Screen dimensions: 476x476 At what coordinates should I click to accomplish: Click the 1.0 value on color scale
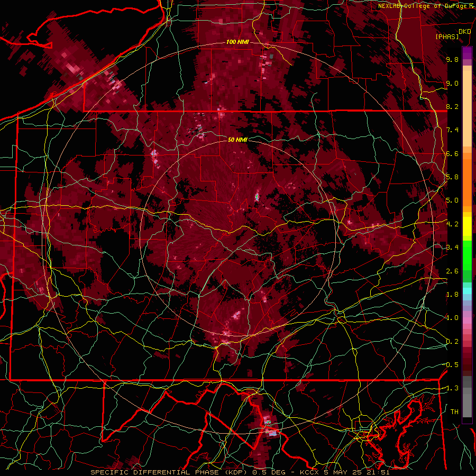coord(452,318)
